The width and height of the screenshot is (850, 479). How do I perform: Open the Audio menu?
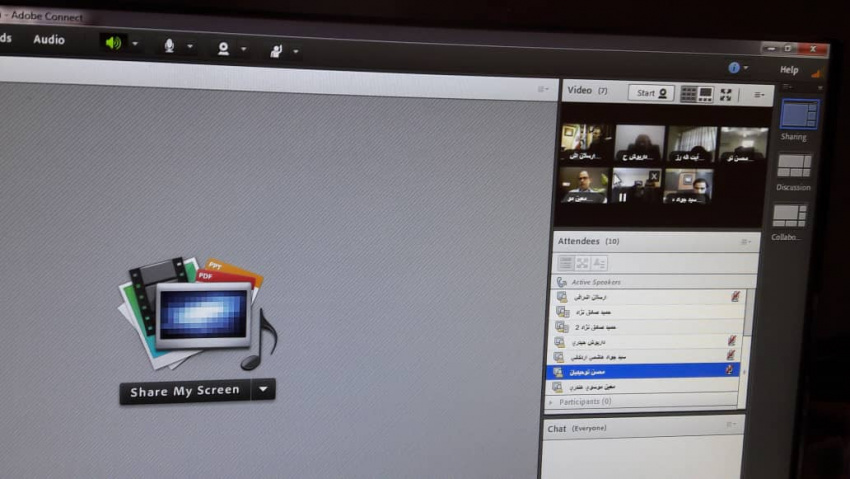[x=48, y=40]
